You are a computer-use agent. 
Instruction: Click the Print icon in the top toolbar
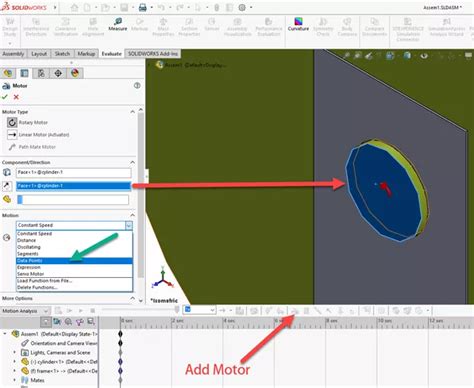pyautogui.click(x=143, y=7)
